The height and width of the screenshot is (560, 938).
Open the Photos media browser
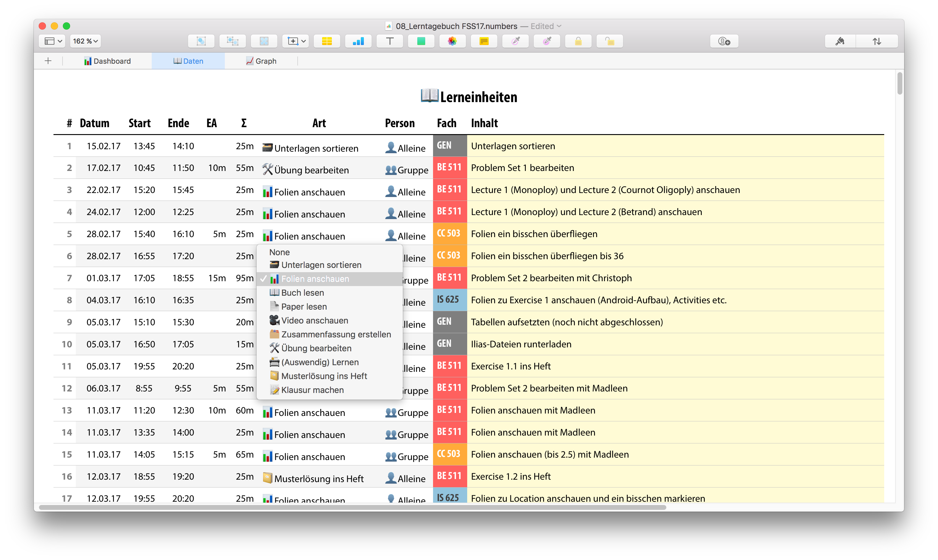[452, 41]
